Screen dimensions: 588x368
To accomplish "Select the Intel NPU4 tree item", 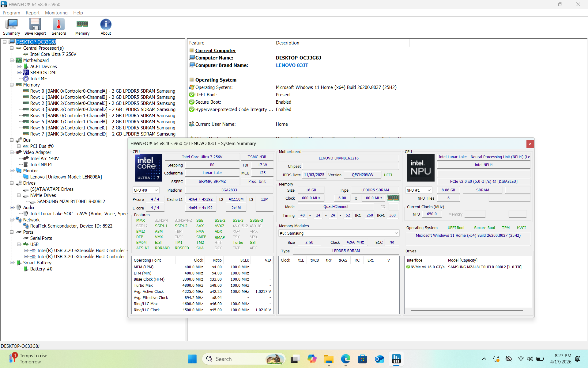I will pos(41,165).
